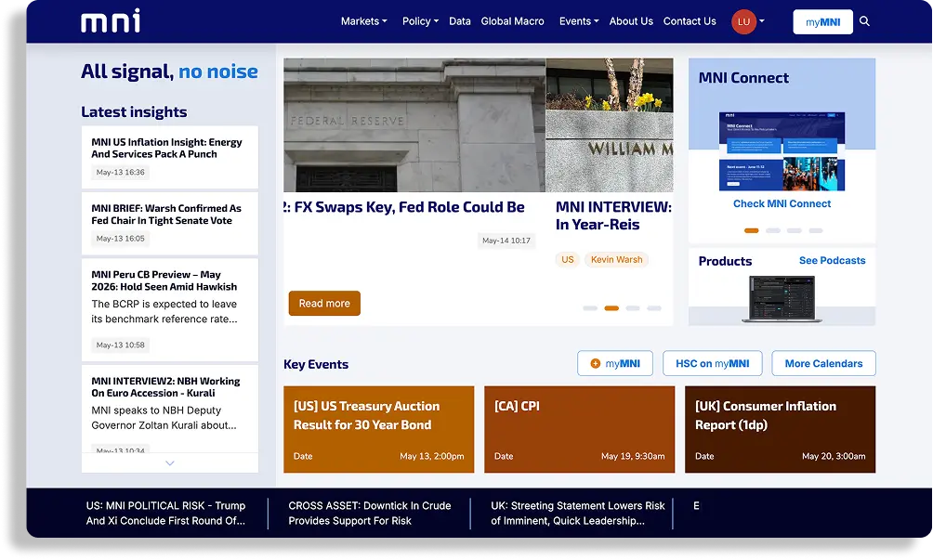Click May-13 10:58 timestamp

point(121,345)
